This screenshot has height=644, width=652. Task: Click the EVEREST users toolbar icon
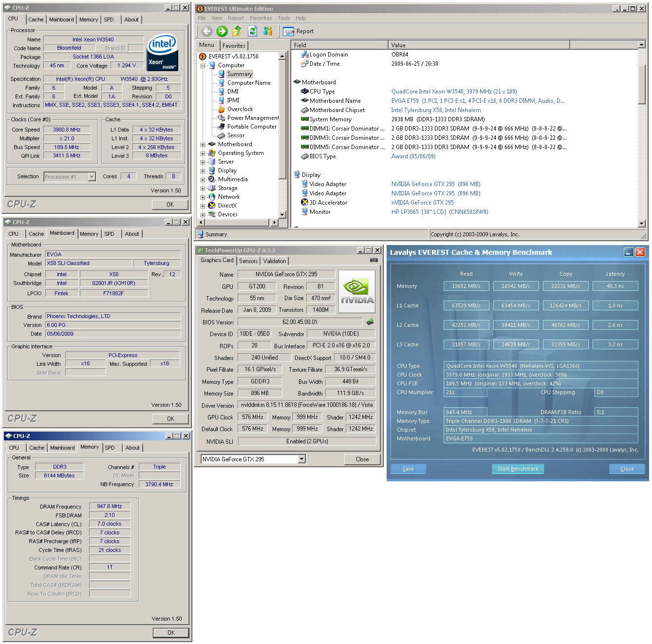(x=267, y=31)
